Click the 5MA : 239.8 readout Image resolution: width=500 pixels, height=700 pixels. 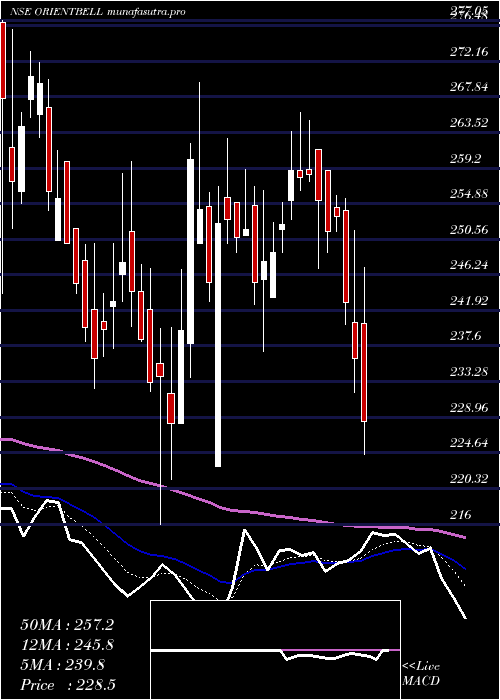point(62,665)
